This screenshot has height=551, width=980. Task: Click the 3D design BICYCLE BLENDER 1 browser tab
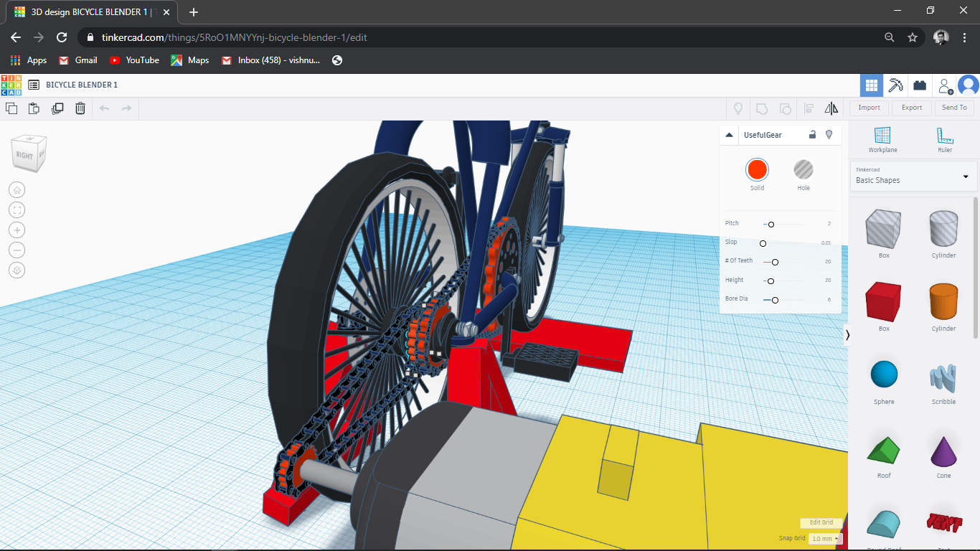93,12
